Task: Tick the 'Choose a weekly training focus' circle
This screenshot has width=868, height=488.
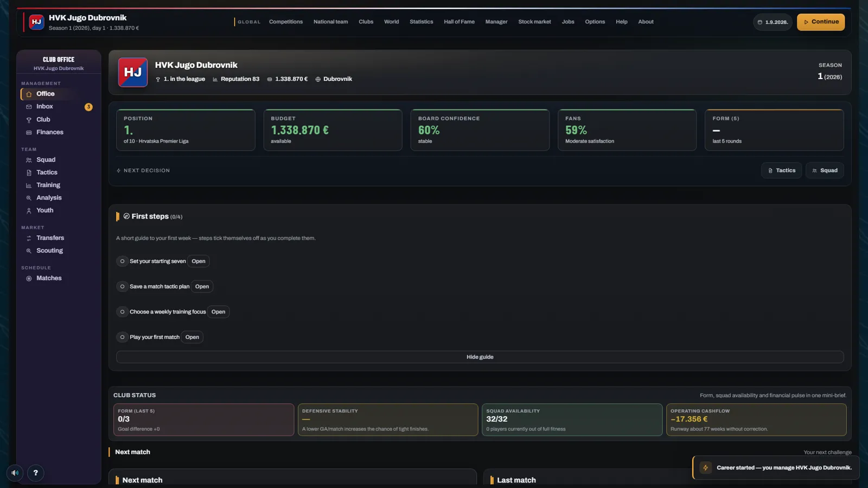Action: pos(122,312)
